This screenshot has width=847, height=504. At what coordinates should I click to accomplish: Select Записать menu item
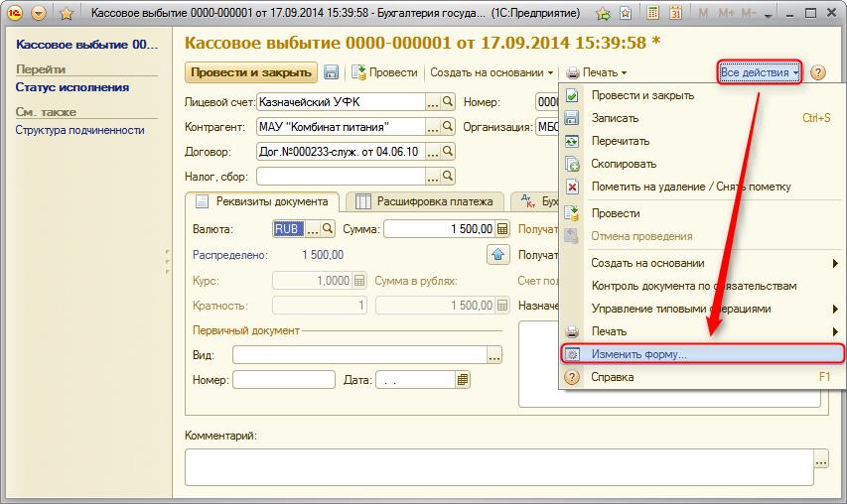(702, 118)
